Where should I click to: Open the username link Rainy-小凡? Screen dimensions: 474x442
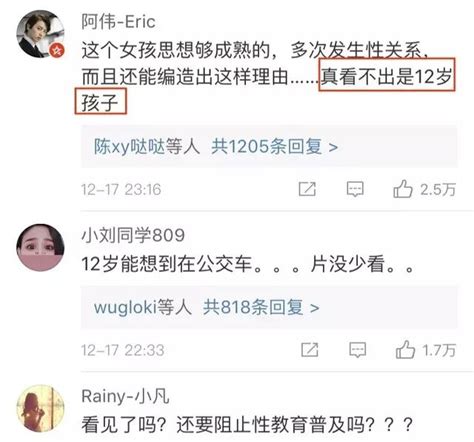tap(126, 397)
